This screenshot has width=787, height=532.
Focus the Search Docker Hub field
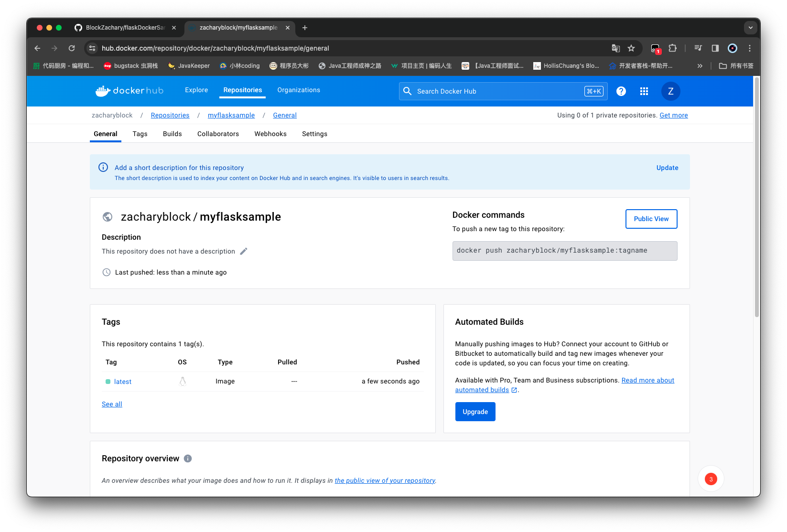pyautogui.click(x=503, y=91)
